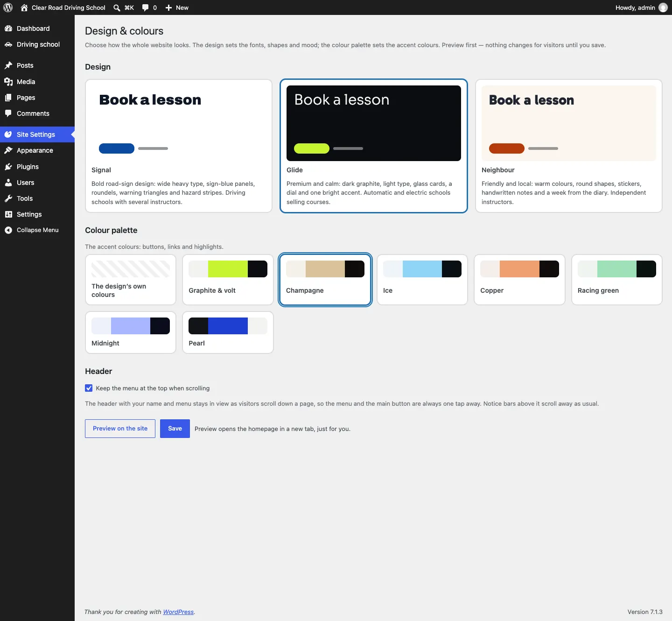
Task: Choose the Glide design card
Action: click(x=374, y=146)
